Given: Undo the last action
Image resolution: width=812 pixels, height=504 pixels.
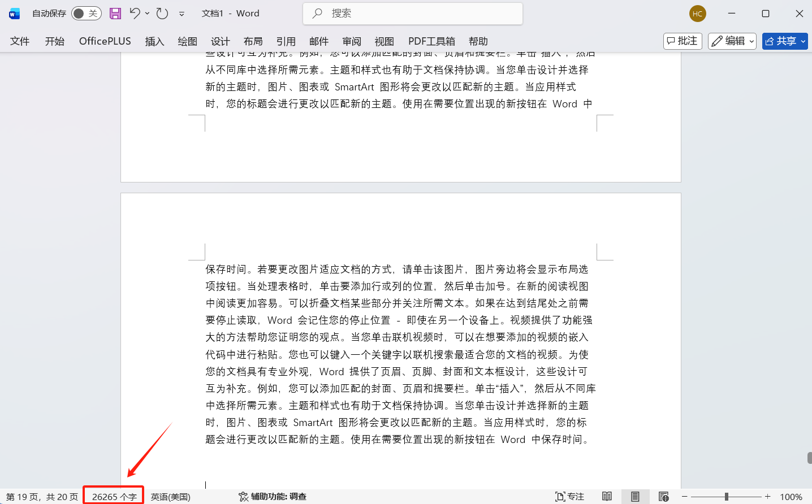Looking at the screenshot, I should click(x=135, y=14).
